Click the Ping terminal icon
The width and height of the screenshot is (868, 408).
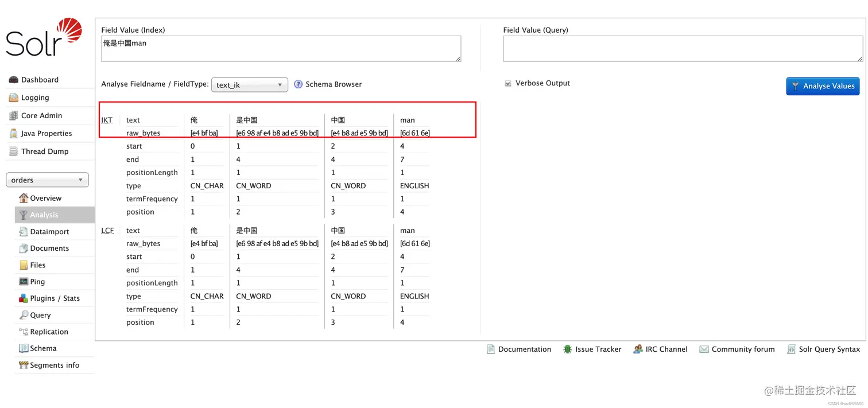pos(24,282)
